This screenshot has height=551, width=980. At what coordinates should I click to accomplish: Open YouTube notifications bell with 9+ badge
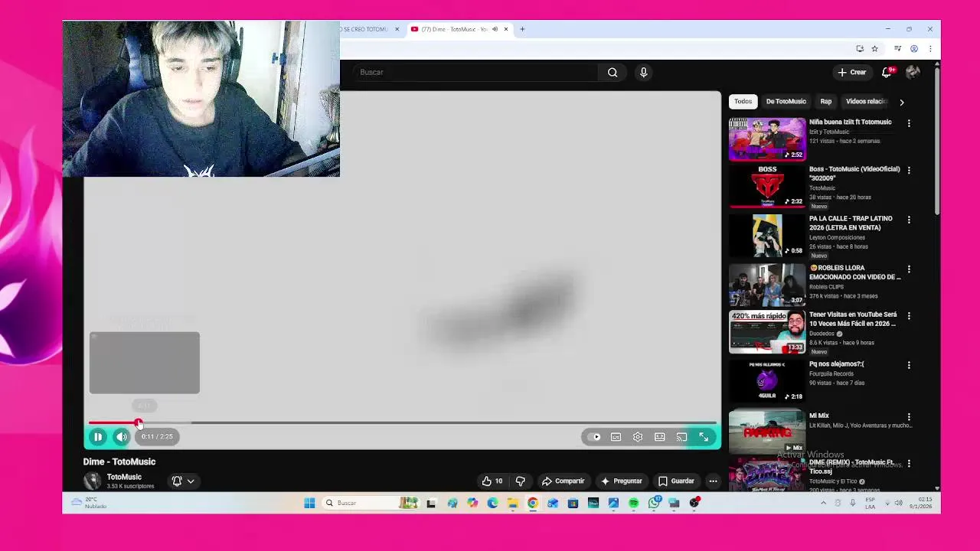point(887,72)
